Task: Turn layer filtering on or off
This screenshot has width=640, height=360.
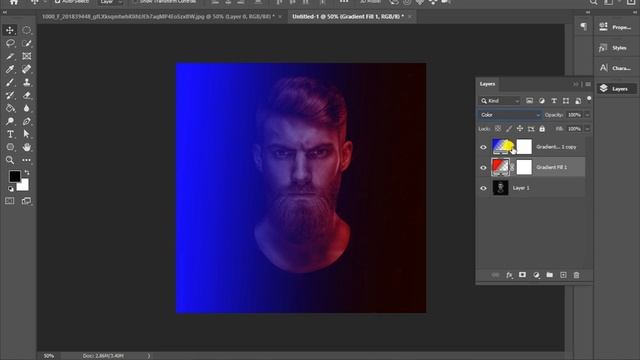Action: [x=589, y=99]
